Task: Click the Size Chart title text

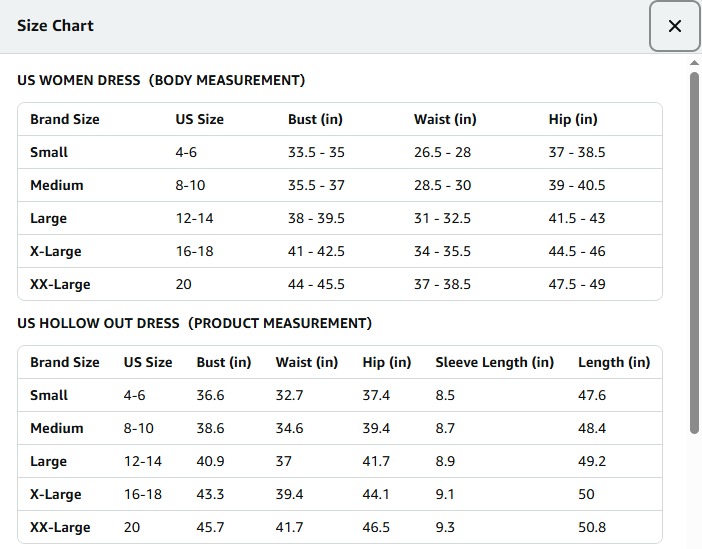Action: pyautogui.click(x=55, y=26)
